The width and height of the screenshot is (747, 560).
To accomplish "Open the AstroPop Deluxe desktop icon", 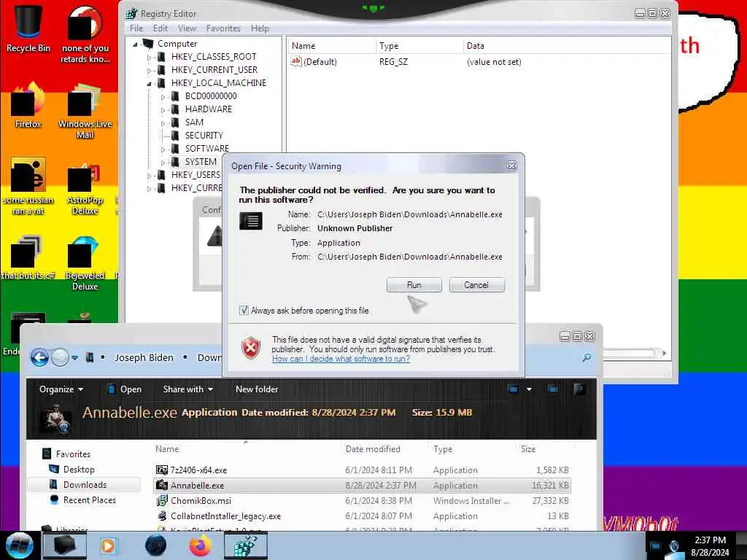I will point(85,189).
